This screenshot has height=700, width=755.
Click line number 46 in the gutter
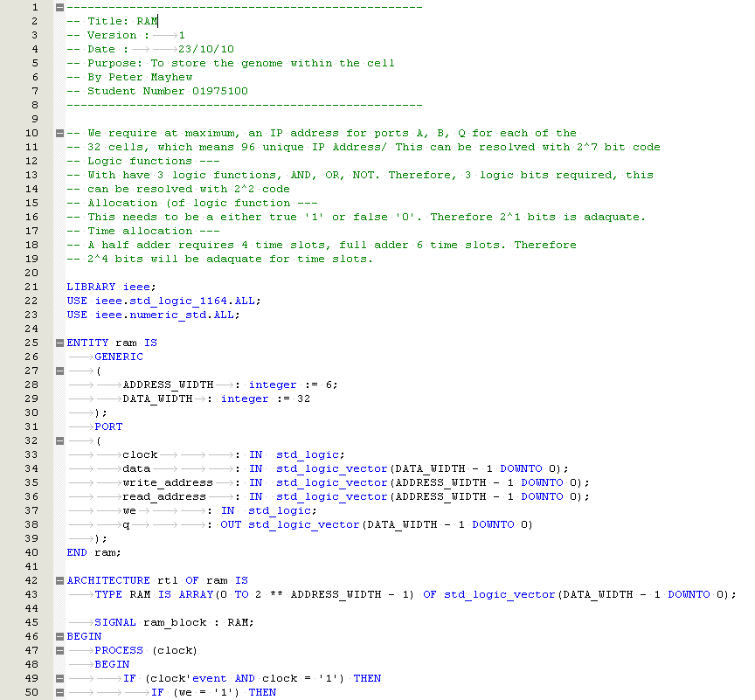[x=31, y=636]
